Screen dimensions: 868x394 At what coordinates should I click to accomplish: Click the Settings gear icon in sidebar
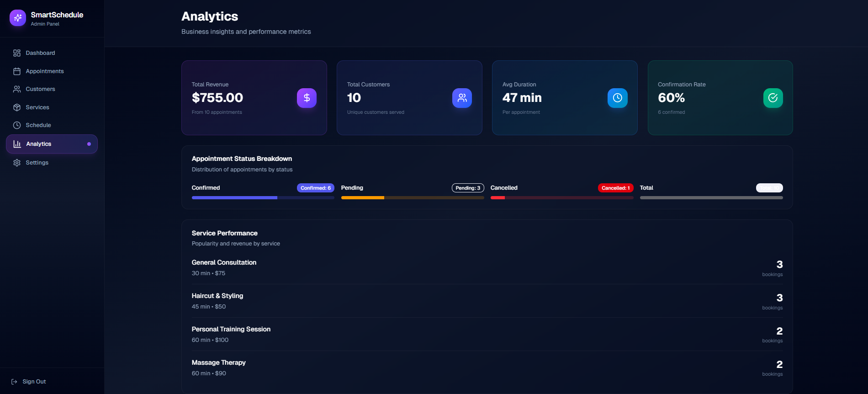[x=17, y=163]
